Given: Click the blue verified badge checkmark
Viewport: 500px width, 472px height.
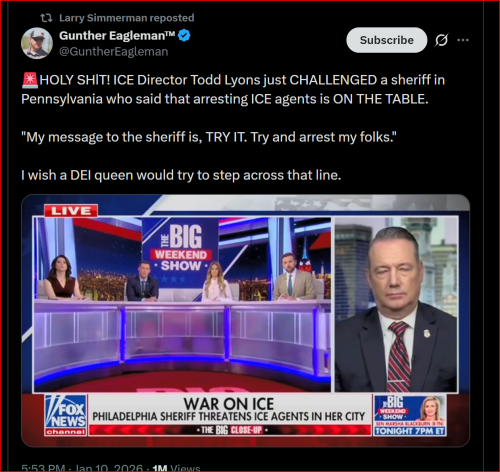Looking at the screenshot, I should point(184,35).
